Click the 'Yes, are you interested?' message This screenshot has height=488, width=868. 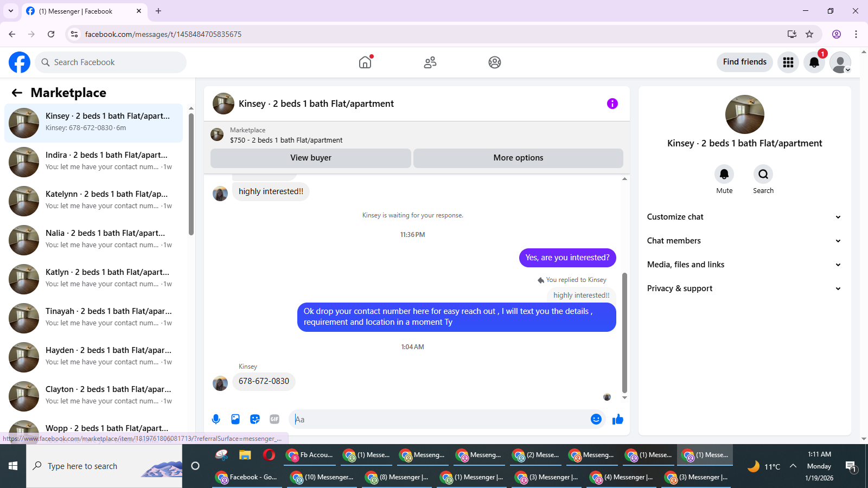[567, 258]
